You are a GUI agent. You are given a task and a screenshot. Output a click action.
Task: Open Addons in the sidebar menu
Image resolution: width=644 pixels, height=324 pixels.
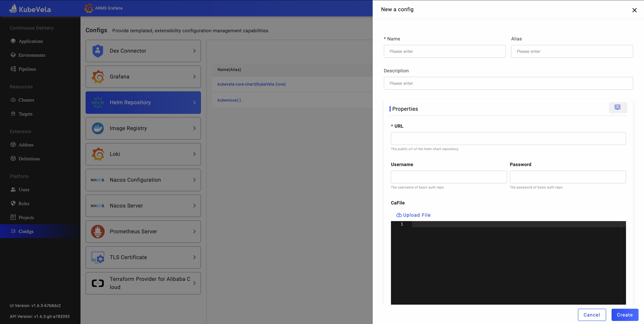pyautogui.click(x=26, y=145)
